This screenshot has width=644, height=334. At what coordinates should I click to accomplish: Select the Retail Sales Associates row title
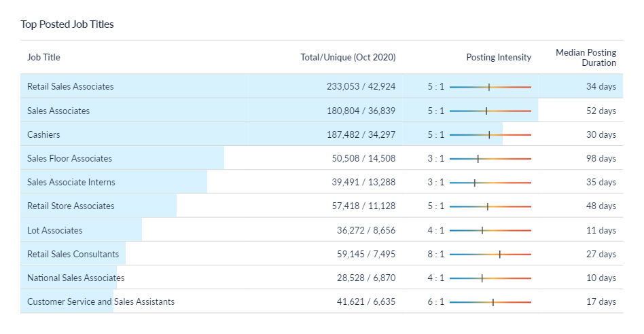[70, 87]
